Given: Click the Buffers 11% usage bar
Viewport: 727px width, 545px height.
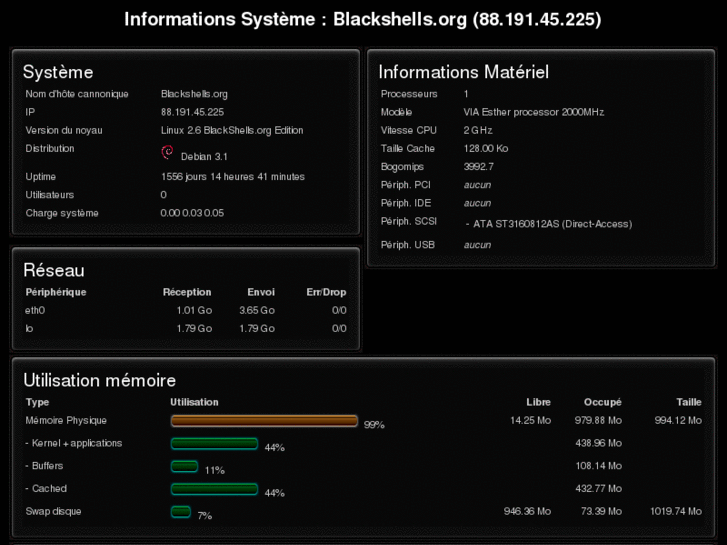Looking at the screenshot, I should pos(185,466).
